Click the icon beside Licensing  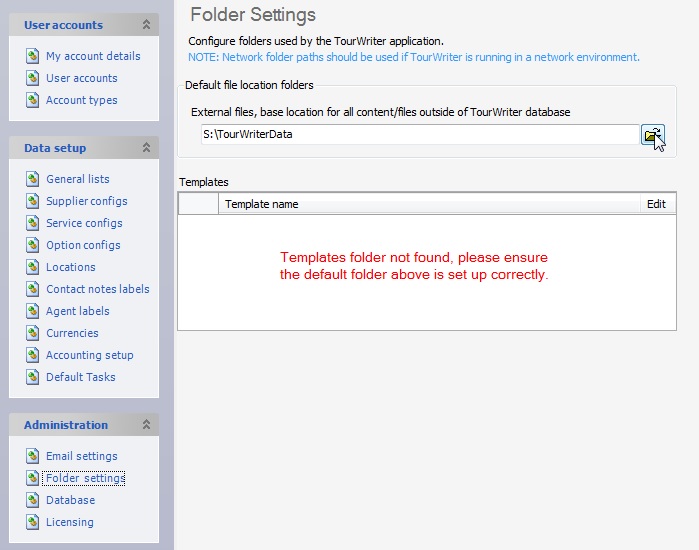[33, 522]
